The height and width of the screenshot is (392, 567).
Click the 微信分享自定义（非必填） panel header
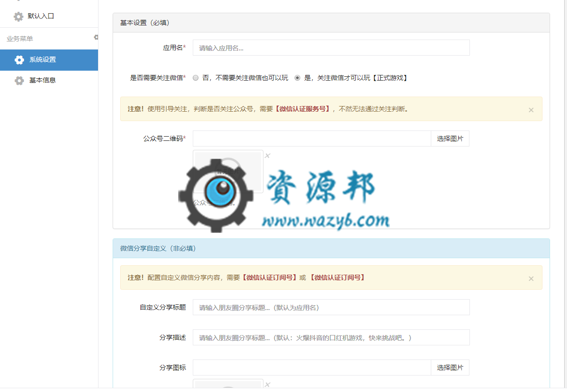pos(331,248)
